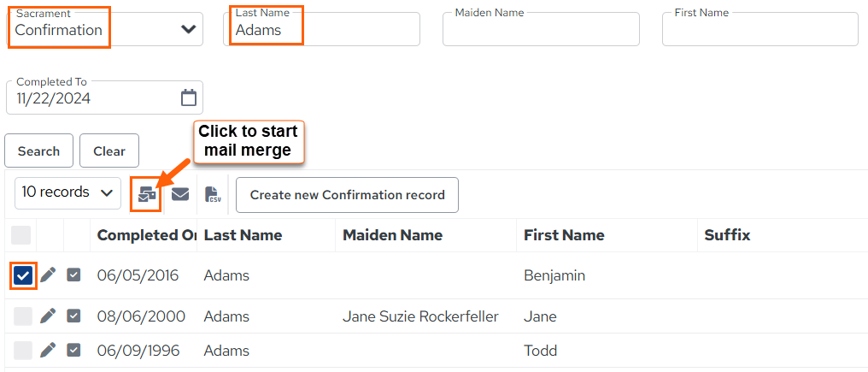
Task: Select the Todd Adams row checkbox
Action: (x=23, y=351)
